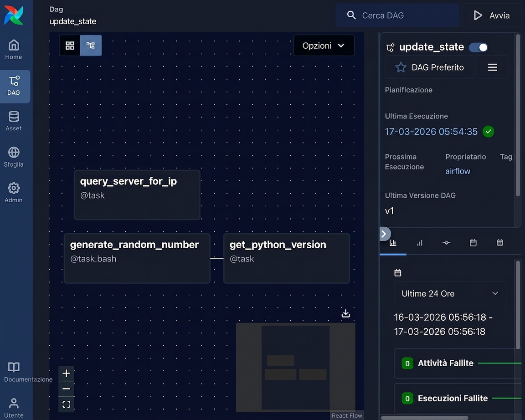The width and height of the screenshot is (525, 420).
Task: Open the Ultime 24 Ore dropdown
Action: pos(450,293)
